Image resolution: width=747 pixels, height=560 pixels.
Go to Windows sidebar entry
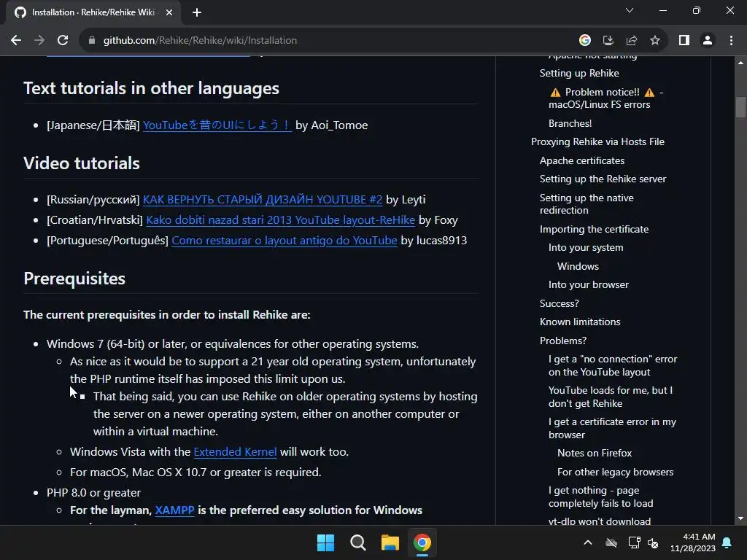coord(578,267)
